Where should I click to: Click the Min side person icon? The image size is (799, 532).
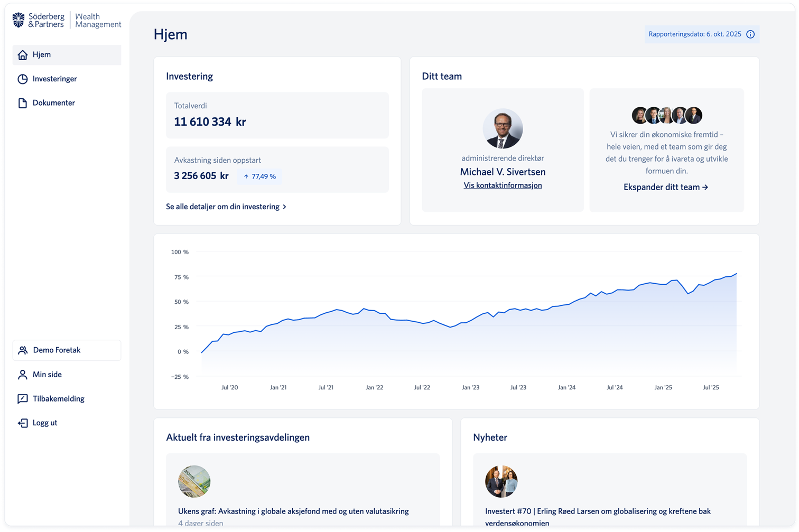point(23,375)
